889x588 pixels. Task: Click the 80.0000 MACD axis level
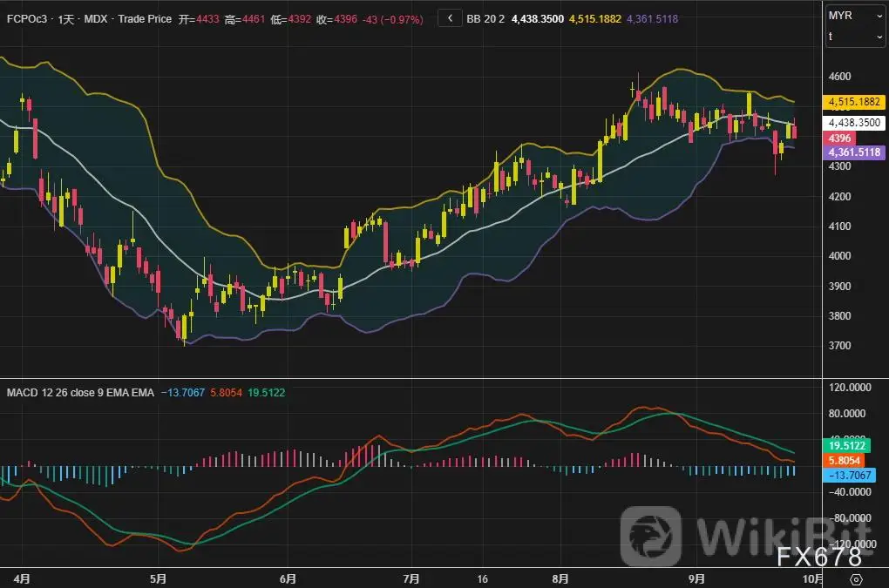click(847, 414)
